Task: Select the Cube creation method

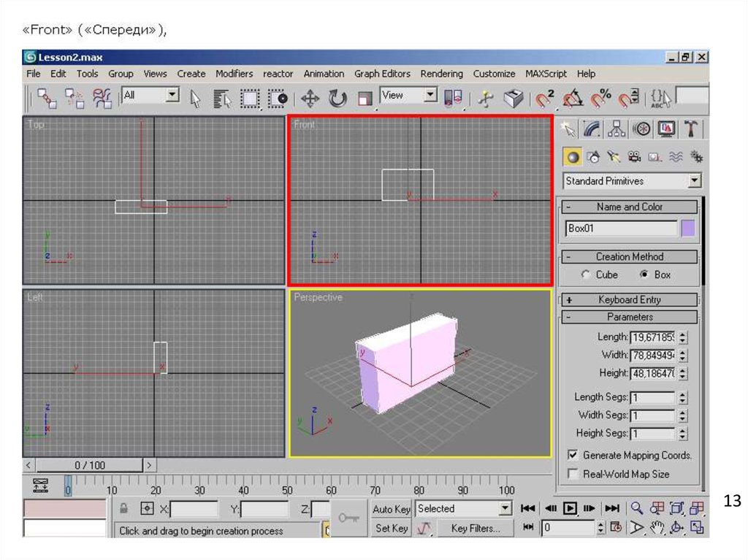Action: pyautogui.click(x=587, y=275)
